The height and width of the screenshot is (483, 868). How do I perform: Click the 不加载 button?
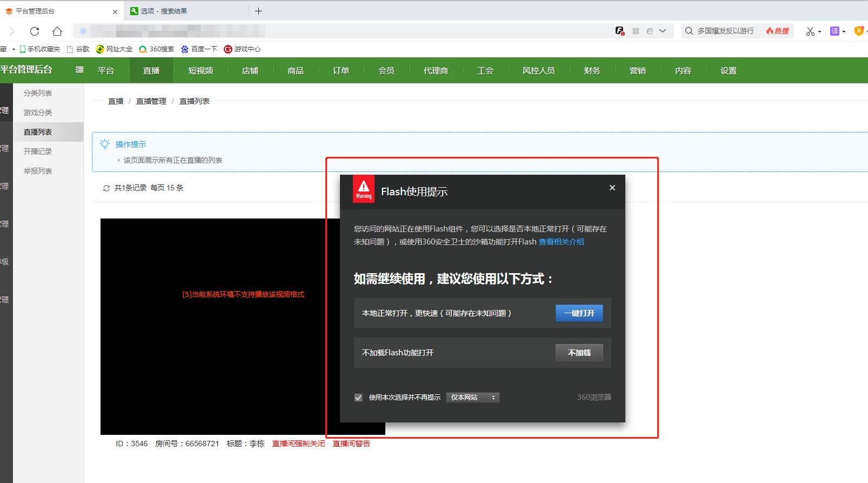[x=579, y=353]
